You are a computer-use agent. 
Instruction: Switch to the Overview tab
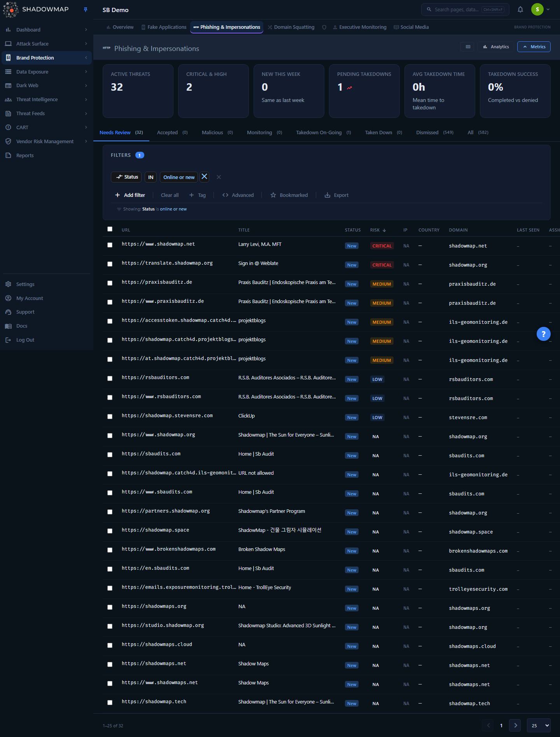120,27
